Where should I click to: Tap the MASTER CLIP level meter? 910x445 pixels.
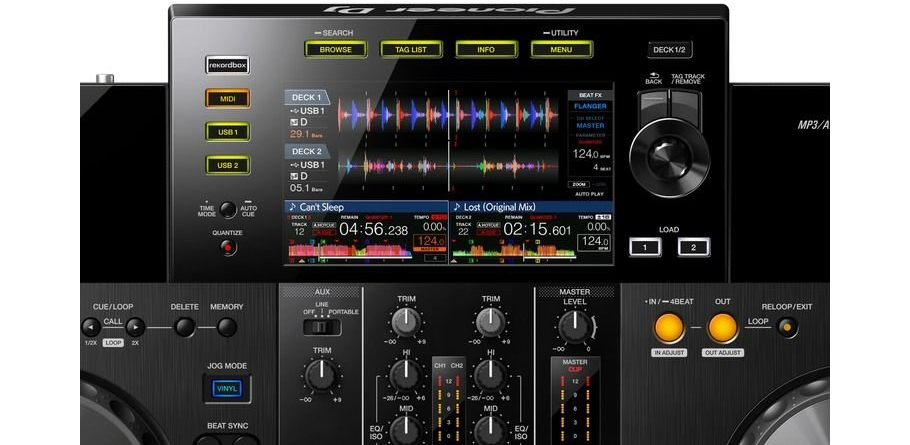(575, 401)
